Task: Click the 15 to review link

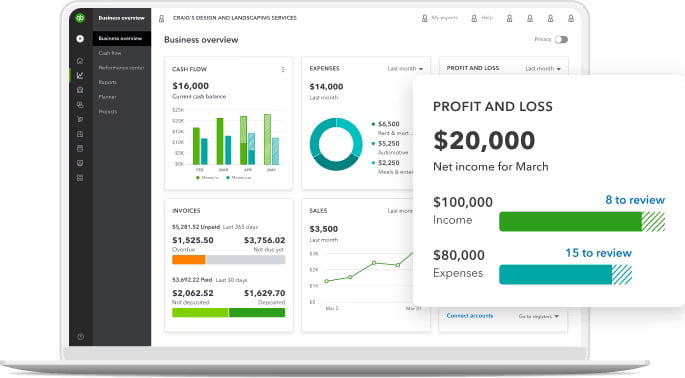Action: click(x=599, y=253)
